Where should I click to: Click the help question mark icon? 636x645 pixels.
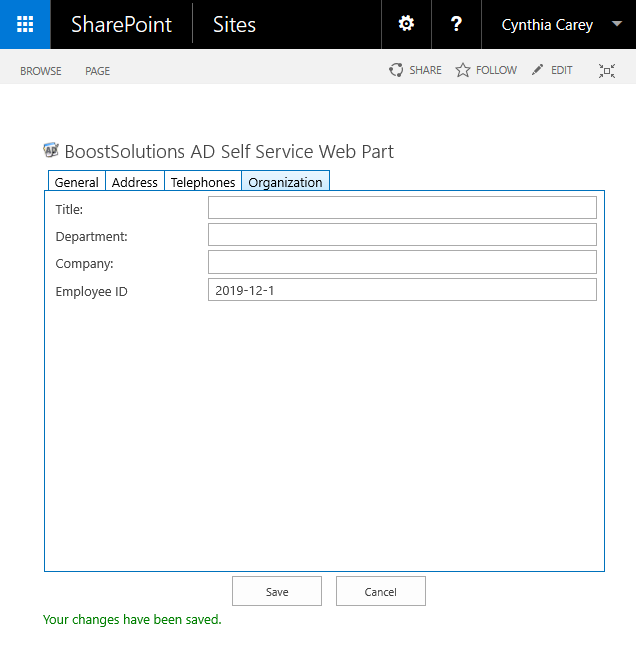456,24
